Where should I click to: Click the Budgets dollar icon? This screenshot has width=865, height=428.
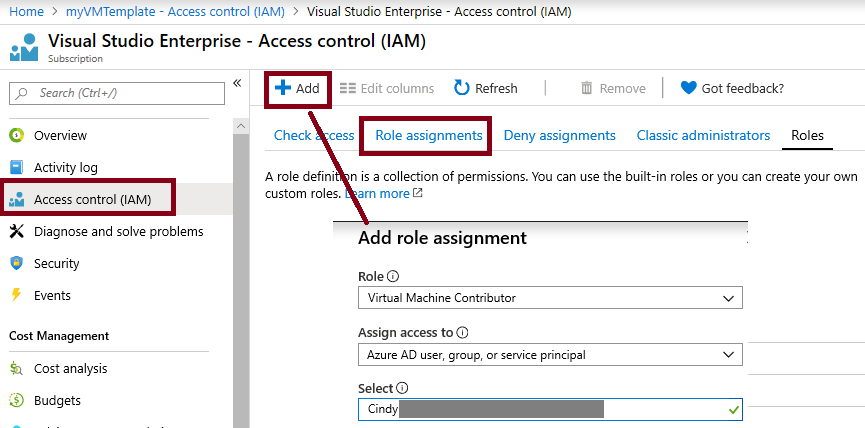[17, 400]
